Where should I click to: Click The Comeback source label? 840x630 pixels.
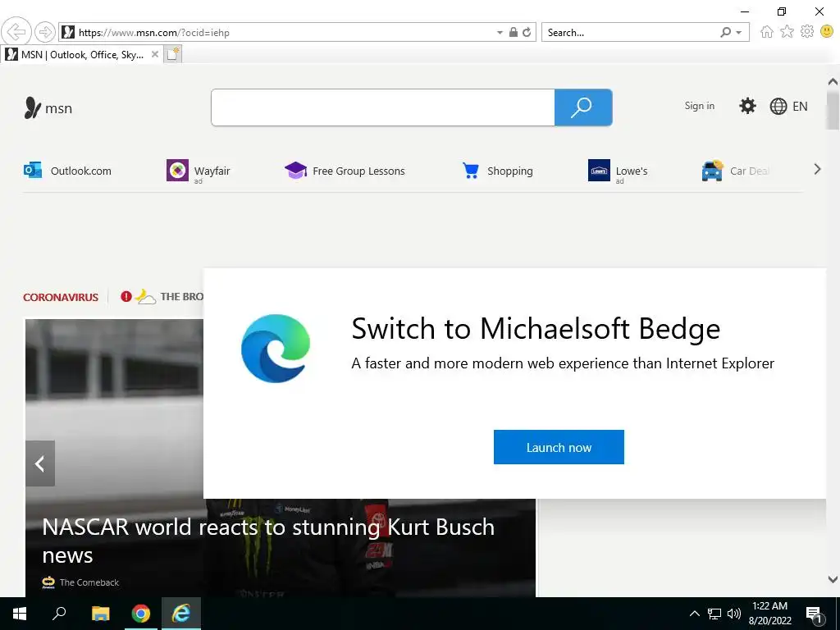point(89,582)
